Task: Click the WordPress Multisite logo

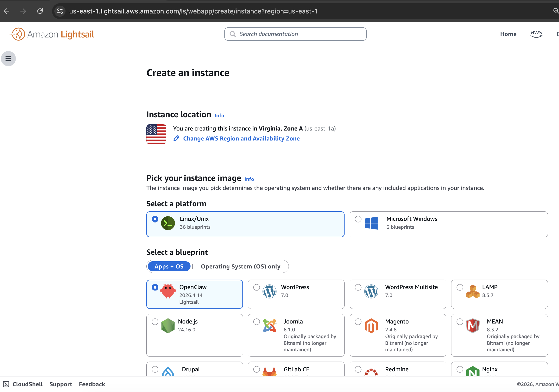Action: coord(371,291)
